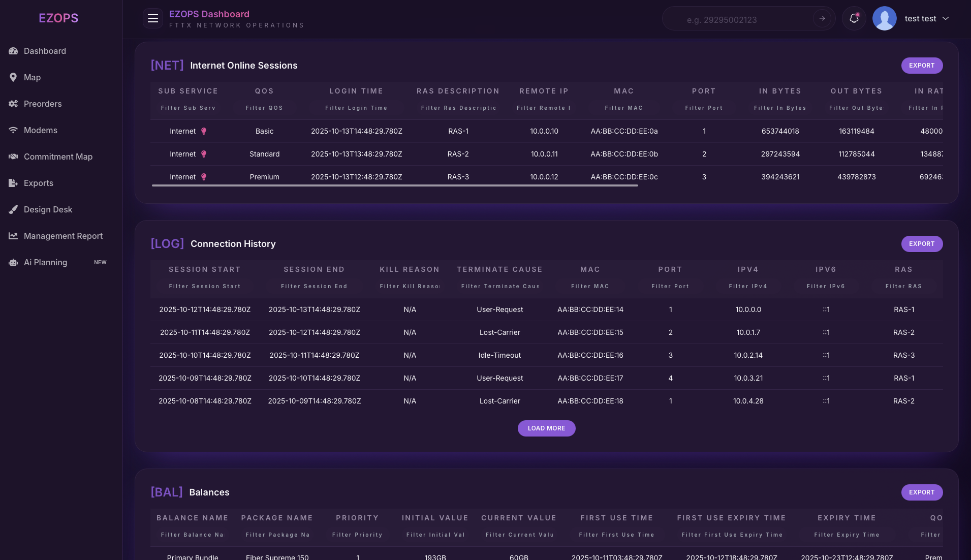Viewport: 971px width, 560px height.
Task: Click the Filter QOS input field
Action: [264, 108]
